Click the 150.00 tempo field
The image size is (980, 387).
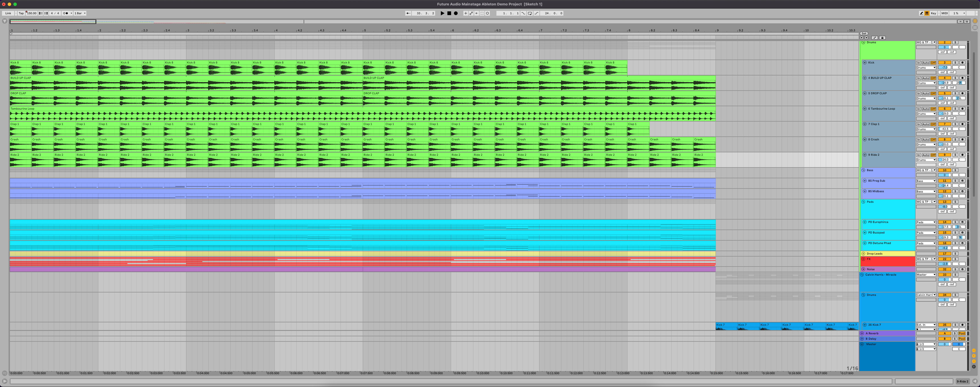pos(32,13)
